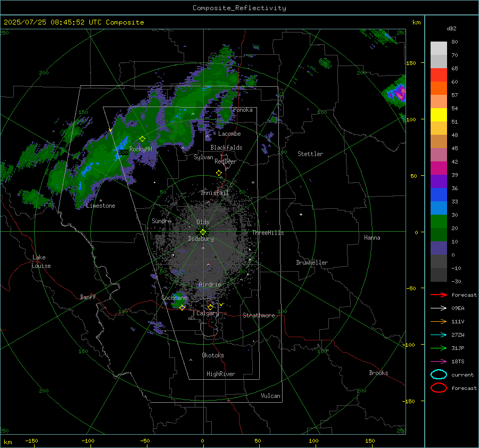Image resolution: width=479 pixels, height=448 pixels.
Task: Click the light gray 70-80 dBZ swatch
Action: click(439, 48)
